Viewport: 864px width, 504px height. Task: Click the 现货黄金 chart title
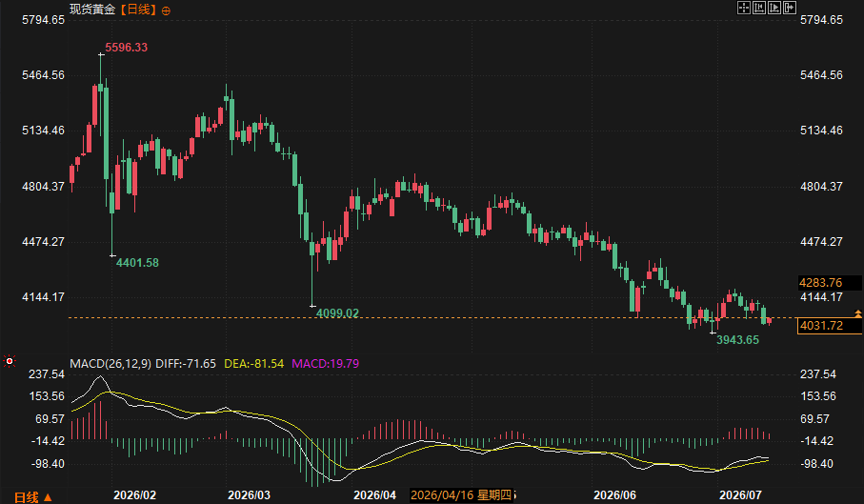coord(92,10)
